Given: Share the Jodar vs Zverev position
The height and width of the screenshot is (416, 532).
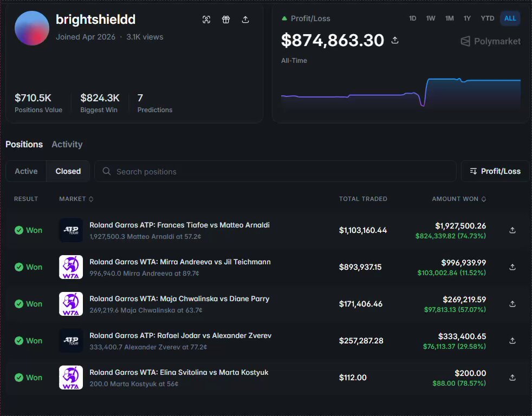Looking at the screenshot, I should [512, 341].
